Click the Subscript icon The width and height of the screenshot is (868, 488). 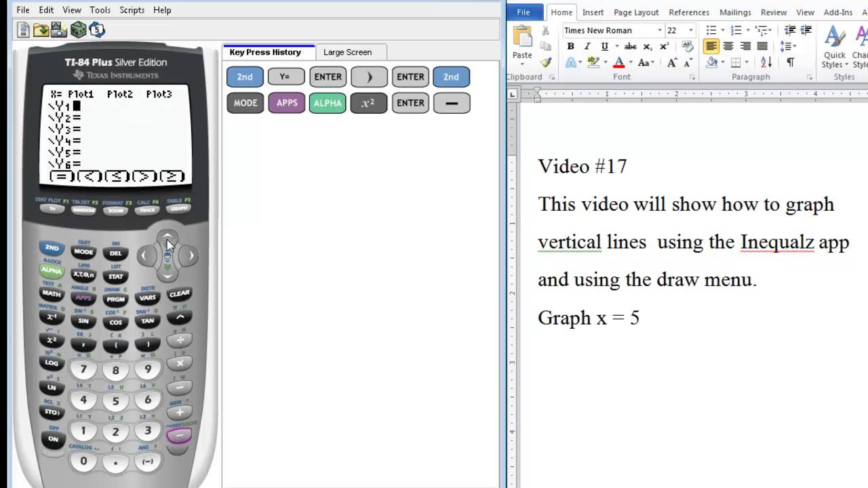[648, 46]
